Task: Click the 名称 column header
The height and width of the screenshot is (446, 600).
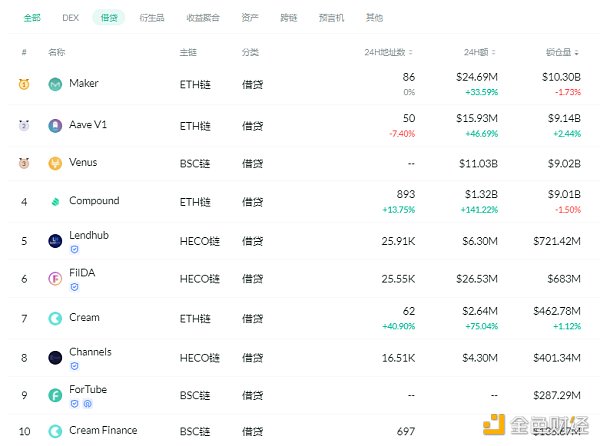Action: (x=56, y=52)
